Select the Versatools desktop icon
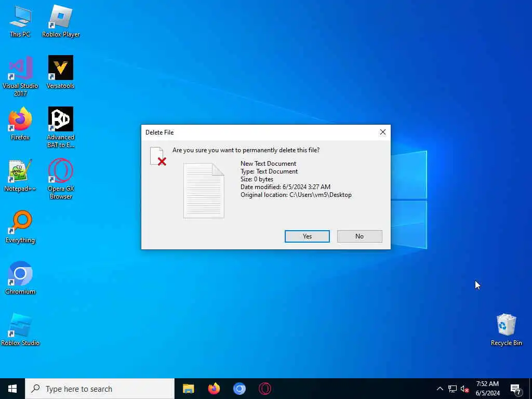 (x=60, y=72)
